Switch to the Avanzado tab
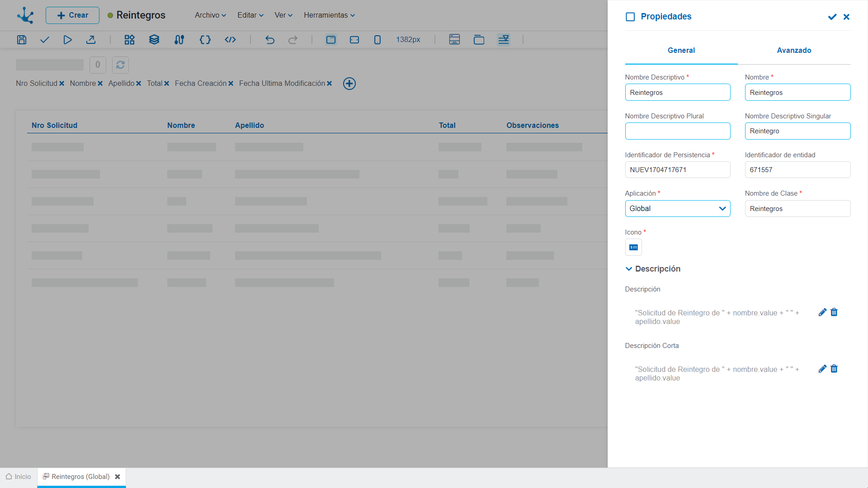Image resolution: width=868 pixels, height=488 pixels. click(794, 51)
